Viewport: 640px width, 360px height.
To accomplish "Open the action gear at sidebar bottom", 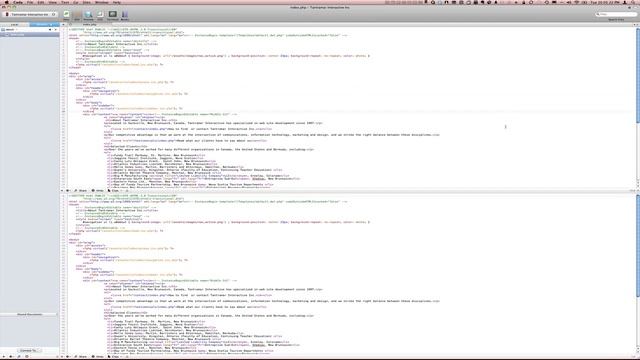I will click(11, 357).
